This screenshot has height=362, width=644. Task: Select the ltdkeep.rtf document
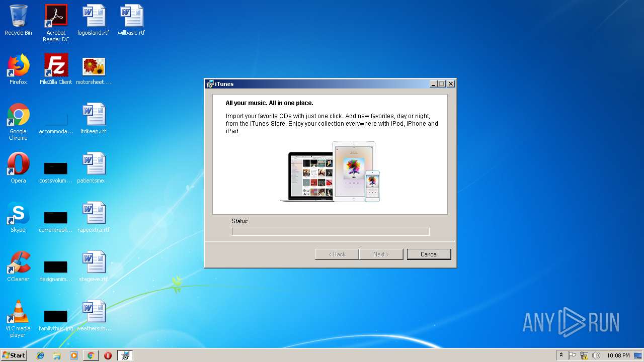(x=94, y=119)
